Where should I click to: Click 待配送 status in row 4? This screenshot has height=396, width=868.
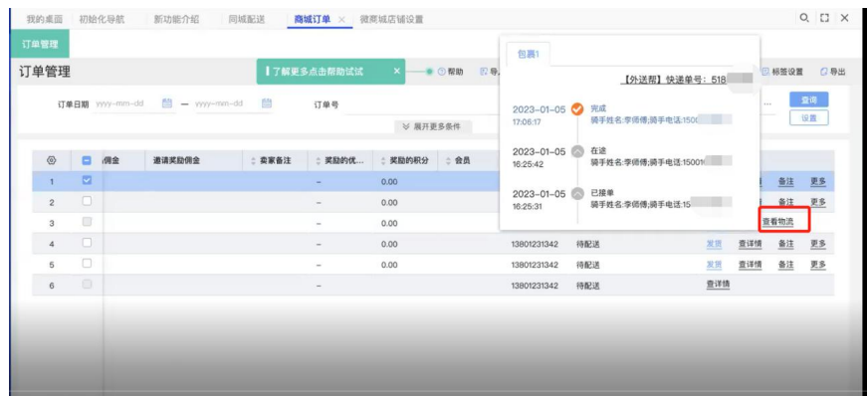(x=588, y=244)
